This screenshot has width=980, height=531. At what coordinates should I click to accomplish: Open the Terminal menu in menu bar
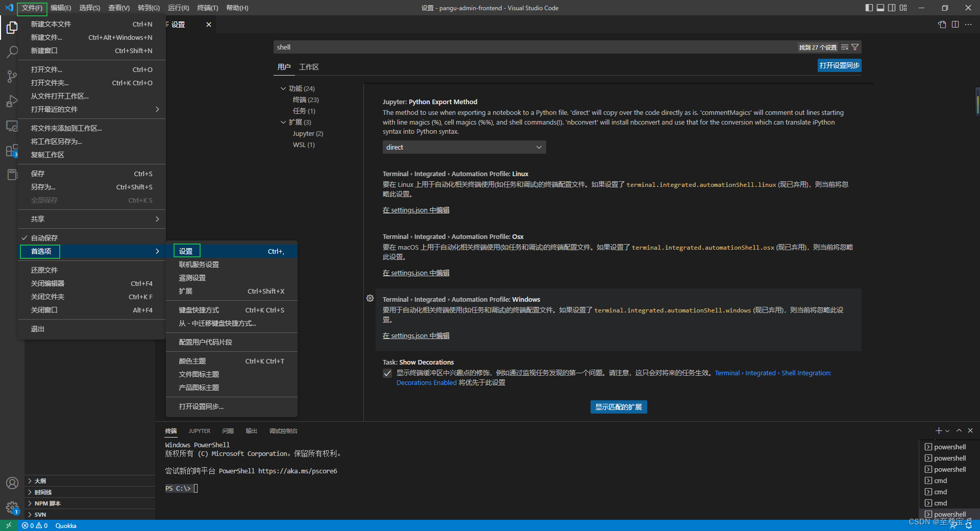207,8
